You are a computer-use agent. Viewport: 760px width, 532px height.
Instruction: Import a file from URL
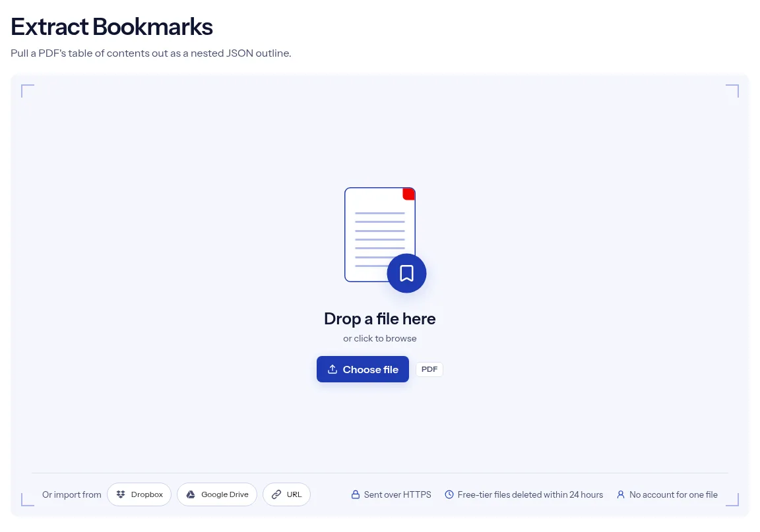[x=286, y=494]
